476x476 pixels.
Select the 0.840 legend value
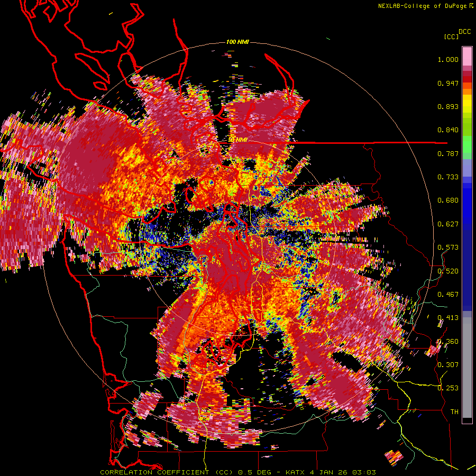click(x=448, y=130)
